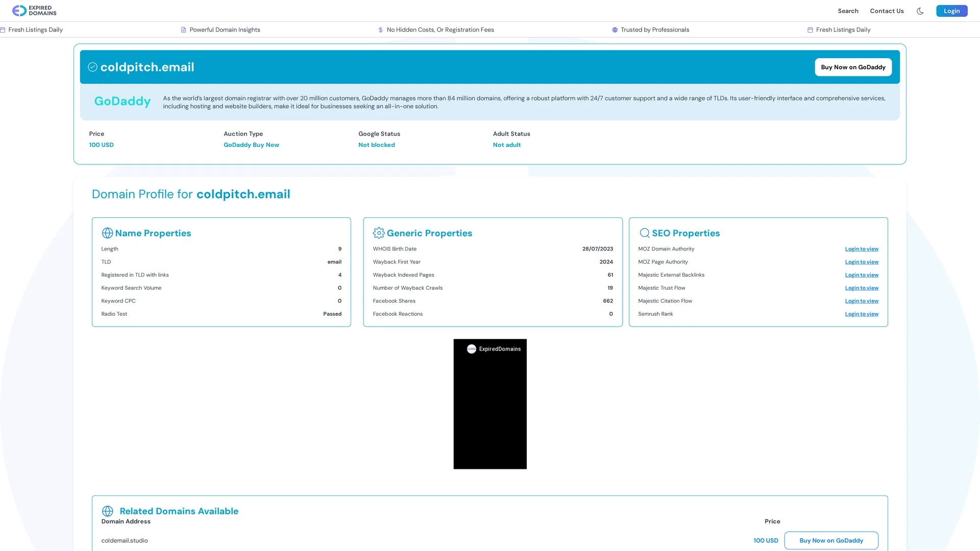Image resolution: width=980 pixels, height=551 pixels.
Task: Click the dollar icon beside No Hidden Costs
Action: (x=380, y=30)
